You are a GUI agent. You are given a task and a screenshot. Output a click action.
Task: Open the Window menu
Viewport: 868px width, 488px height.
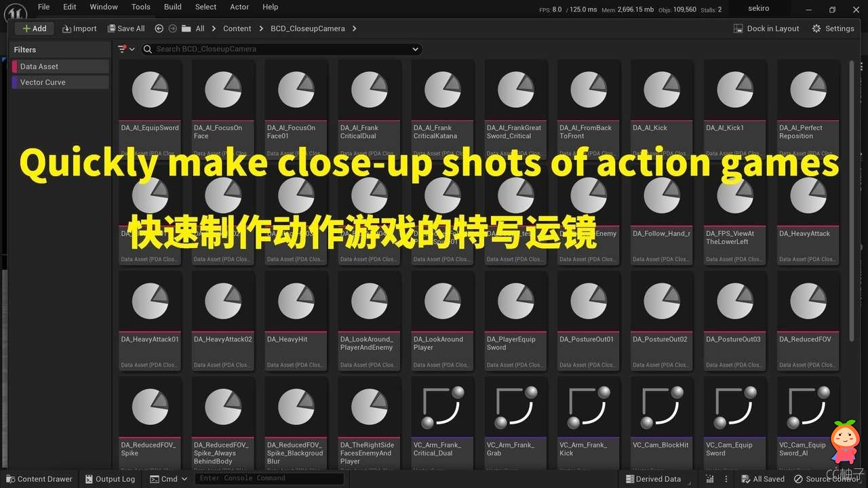pos(104,7)
